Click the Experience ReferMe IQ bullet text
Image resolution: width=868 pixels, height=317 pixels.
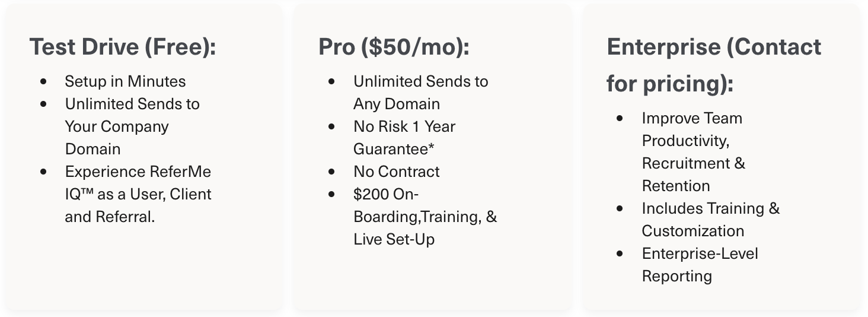pos(138,194)
